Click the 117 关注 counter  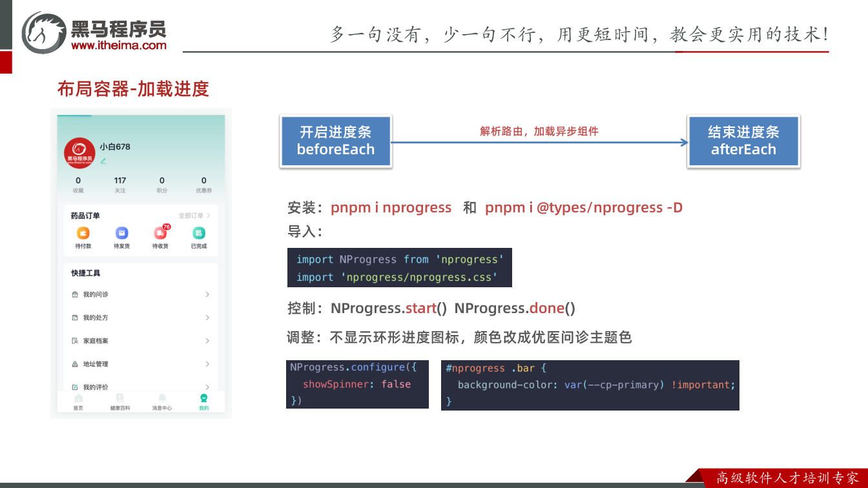coord(120,185)
